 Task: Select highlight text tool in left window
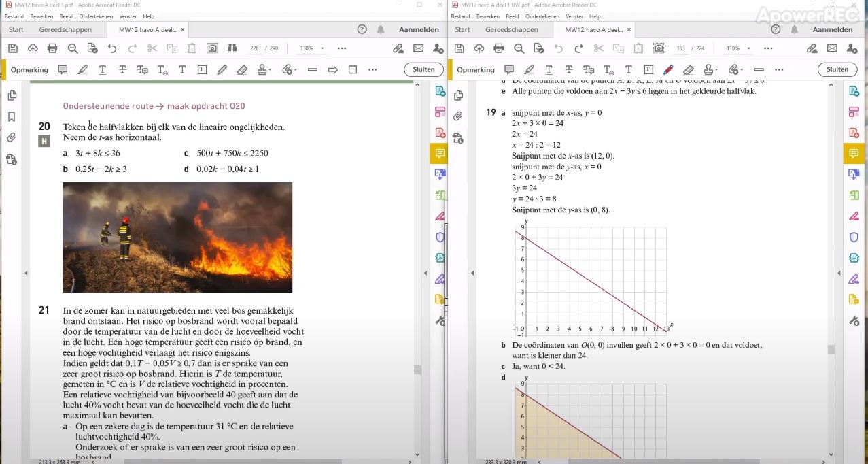point(83,69)
